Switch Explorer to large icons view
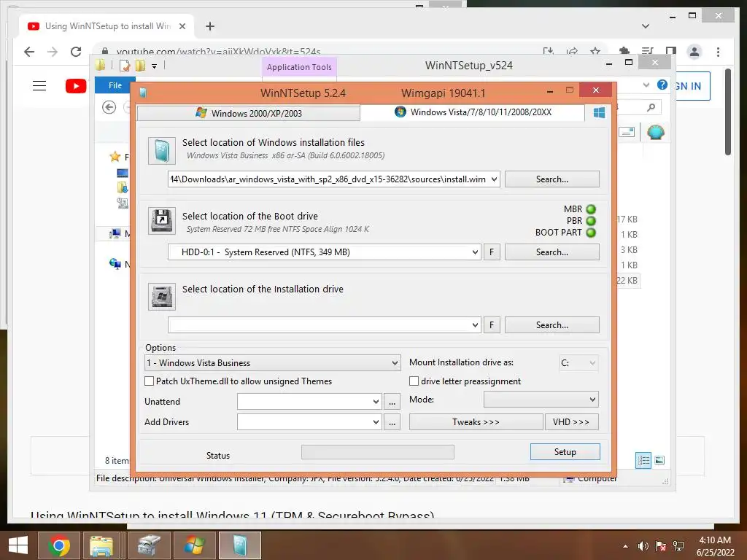 (659, 460)
